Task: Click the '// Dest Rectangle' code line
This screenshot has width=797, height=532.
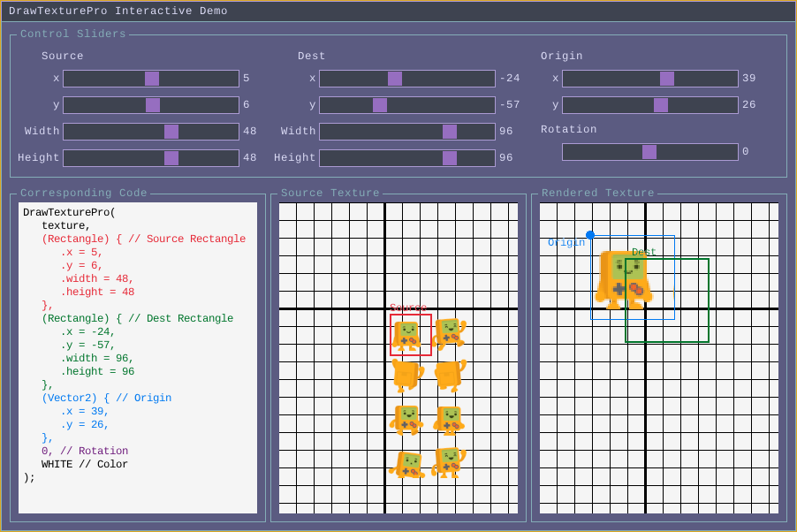Action: [x=137, y=318]
